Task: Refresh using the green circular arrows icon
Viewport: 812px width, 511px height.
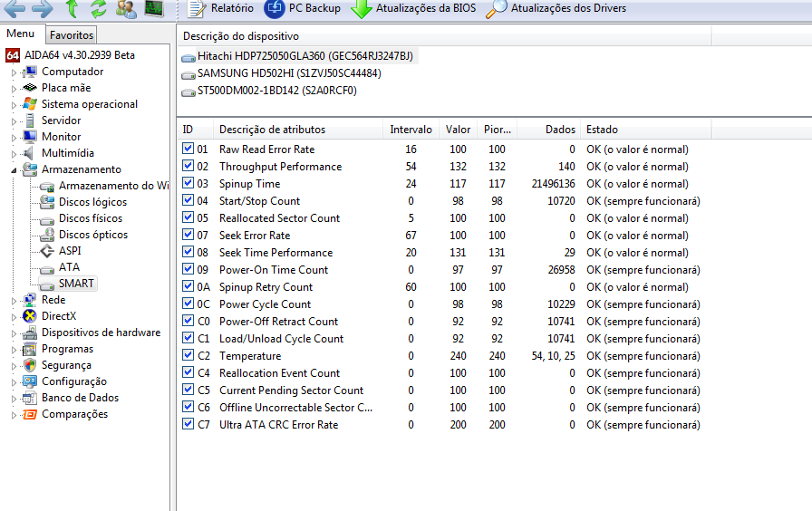Action: click(99, 8)
